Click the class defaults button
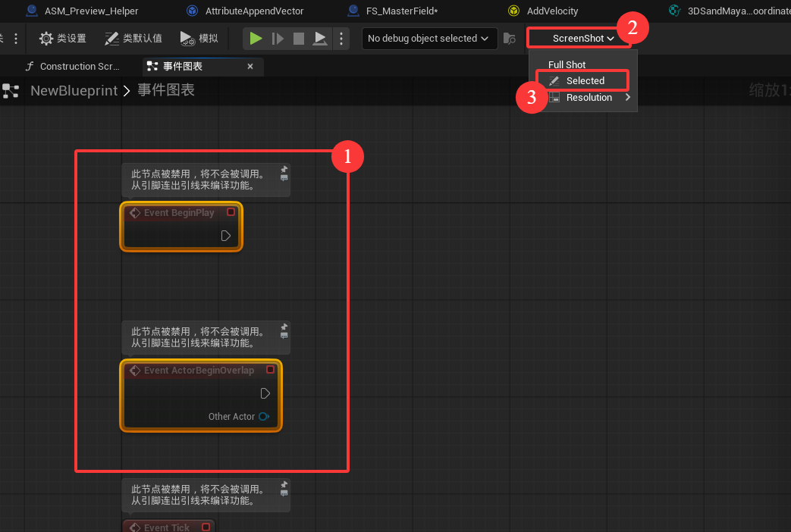 coord(133,39)
